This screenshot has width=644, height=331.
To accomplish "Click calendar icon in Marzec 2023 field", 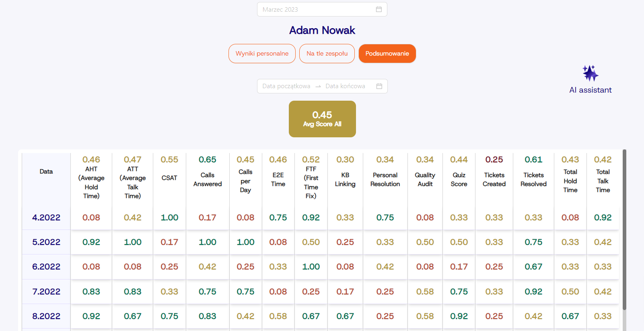I will [x=379, y=9].
